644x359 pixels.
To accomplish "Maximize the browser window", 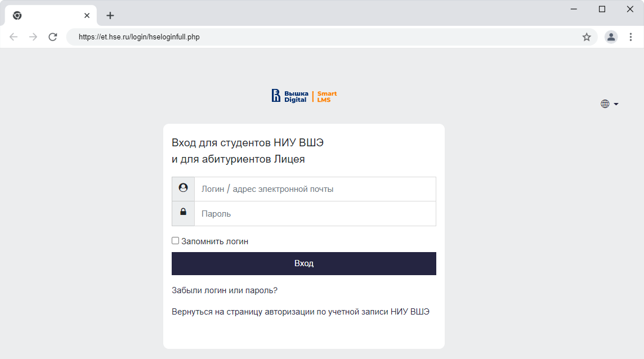I will click(602, 9).
